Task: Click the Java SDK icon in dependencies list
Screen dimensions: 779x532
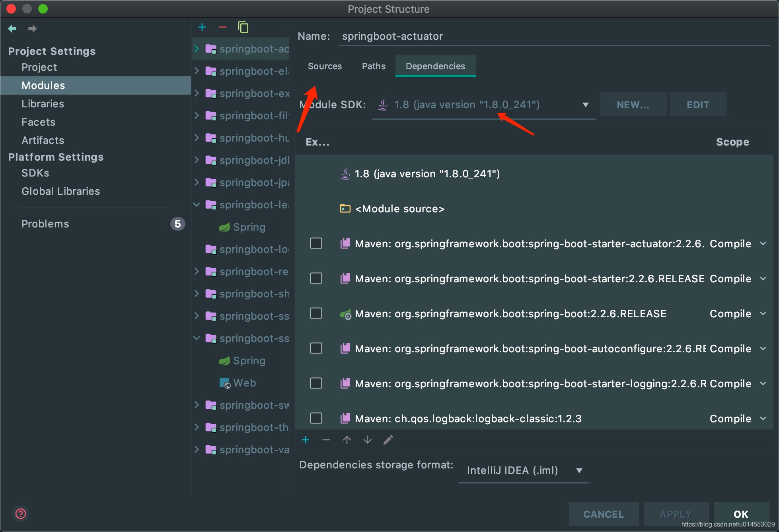Action: coord(345,173)
